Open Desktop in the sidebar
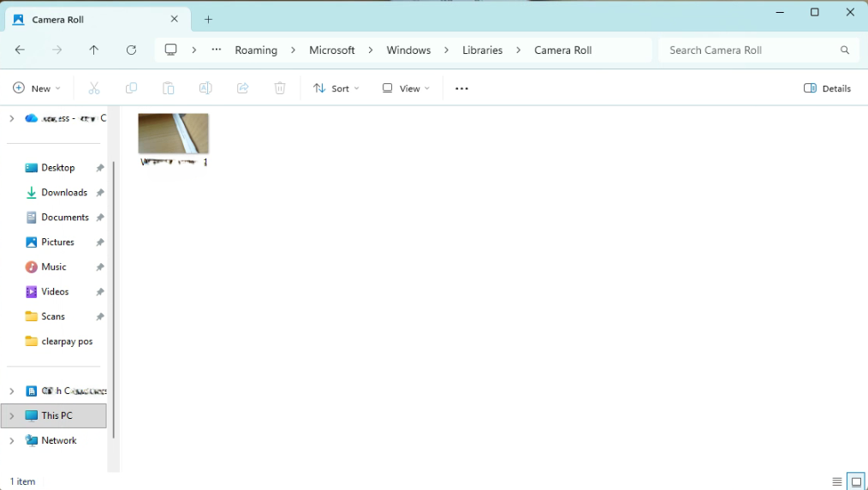Image resolution: width=868 pixels, height=490 pixels. 57,168
